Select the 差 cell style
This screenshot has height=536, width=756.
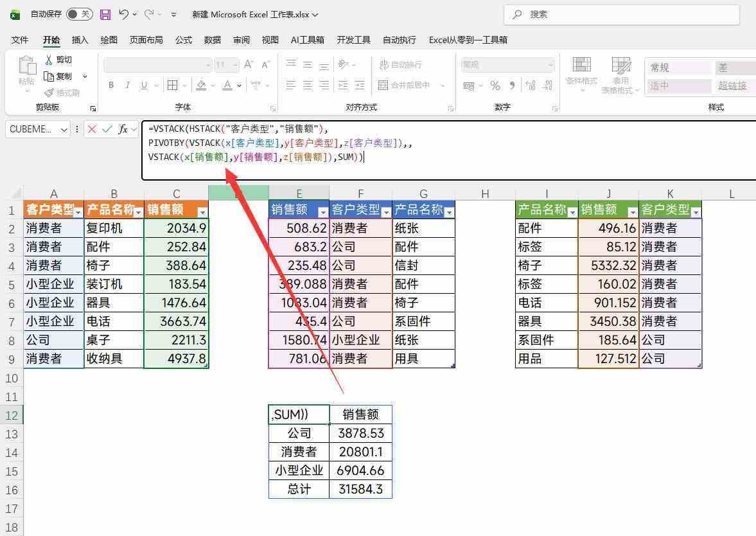(x=734, y=67)
